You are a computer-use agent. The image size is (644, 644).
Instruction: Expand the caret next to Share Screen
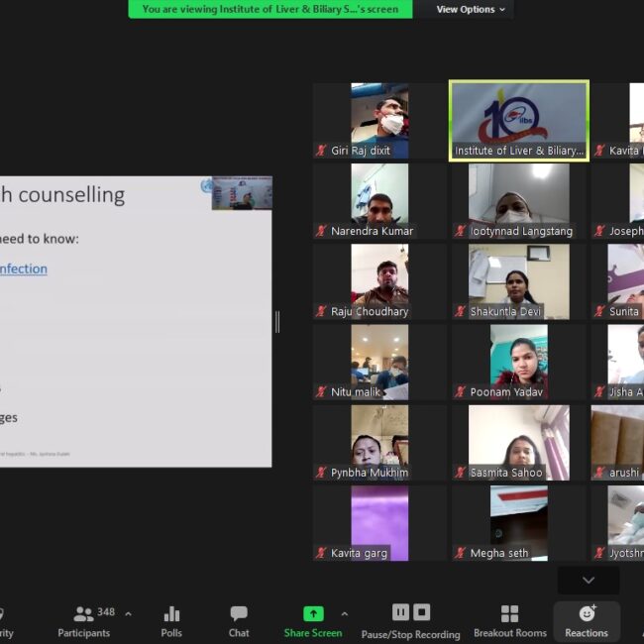[x=344, y=613]
